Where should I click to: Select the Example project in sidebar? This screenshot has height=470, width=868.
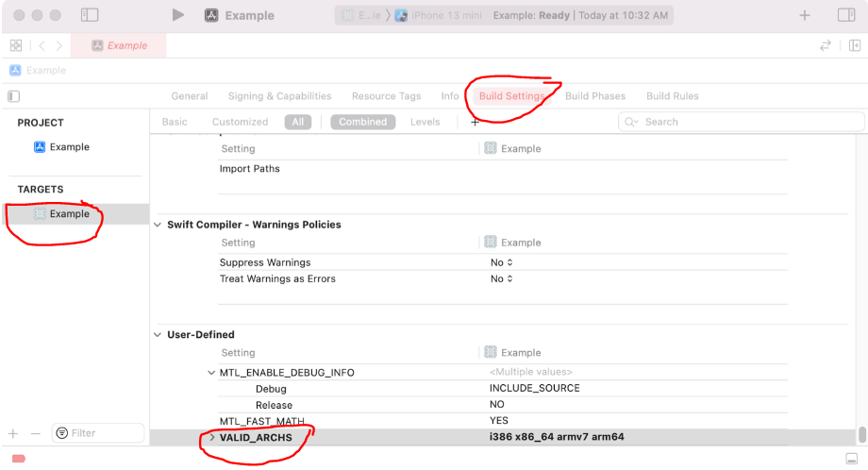coord(69,146)
